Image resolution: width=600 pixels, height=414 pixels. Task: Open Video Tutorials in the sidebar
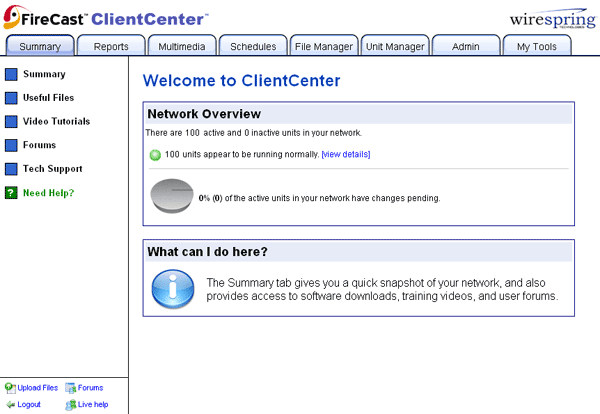point(56,122)
